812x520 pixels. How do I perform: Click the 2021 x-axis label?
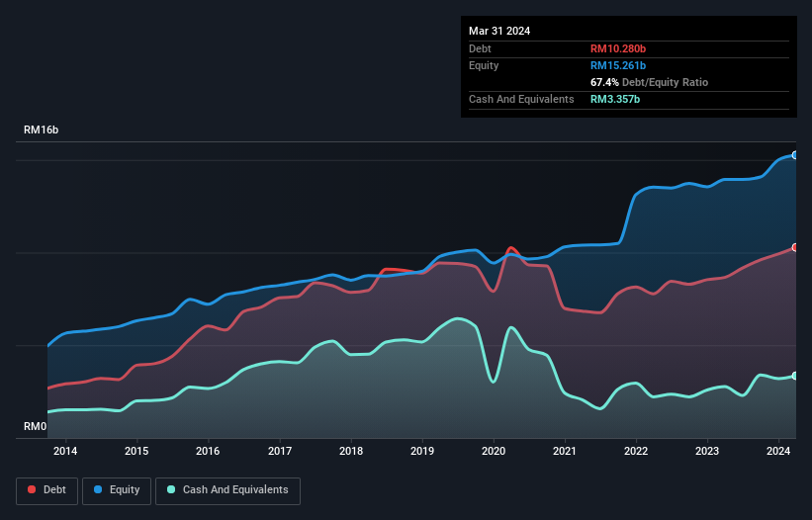point(565,451)
